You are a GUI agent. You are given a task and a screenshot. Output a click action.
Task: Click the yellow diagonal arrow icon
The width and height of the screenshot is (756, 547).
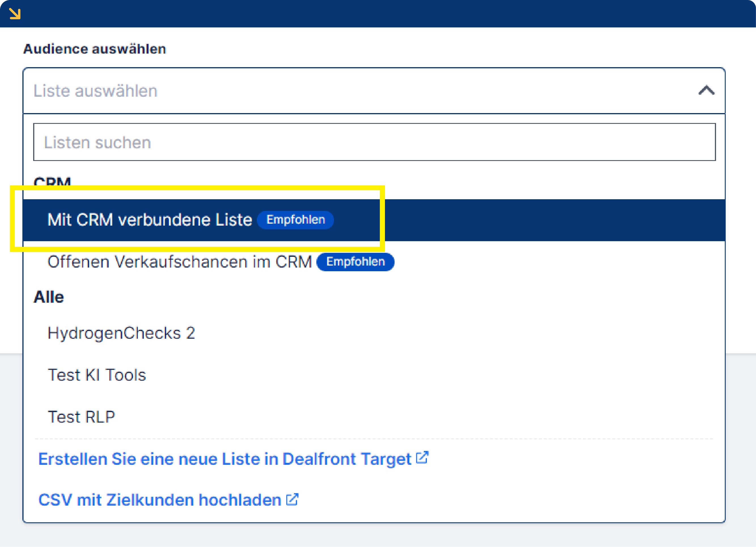[x=15, y=14]
